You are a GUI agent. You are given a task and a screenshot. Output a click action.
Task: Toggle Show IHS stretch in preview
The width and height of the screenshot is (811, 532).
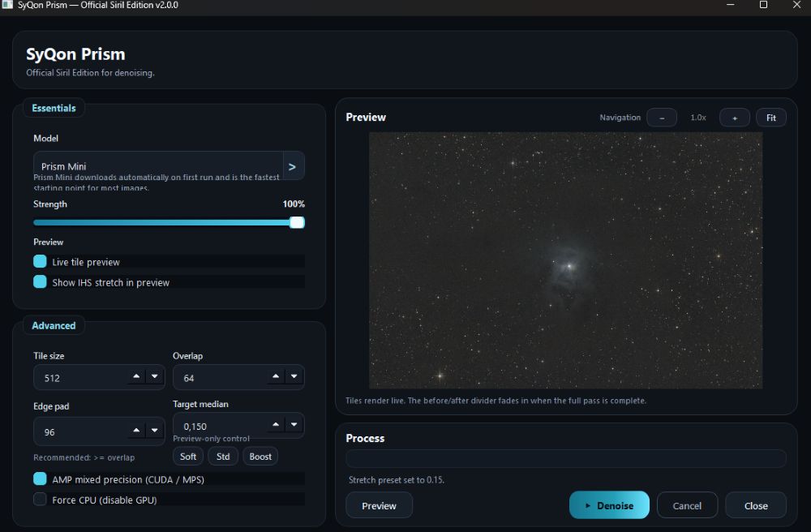40,282
